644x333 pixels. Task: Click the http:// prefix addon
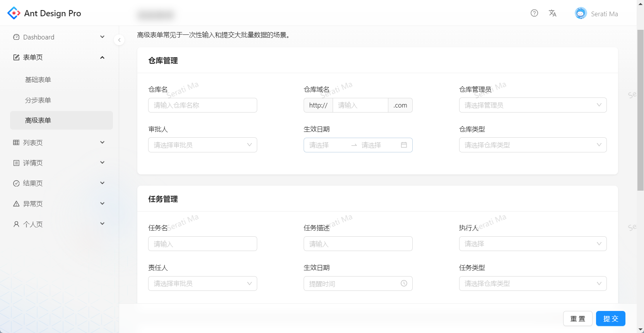click(x=318, y=105)
